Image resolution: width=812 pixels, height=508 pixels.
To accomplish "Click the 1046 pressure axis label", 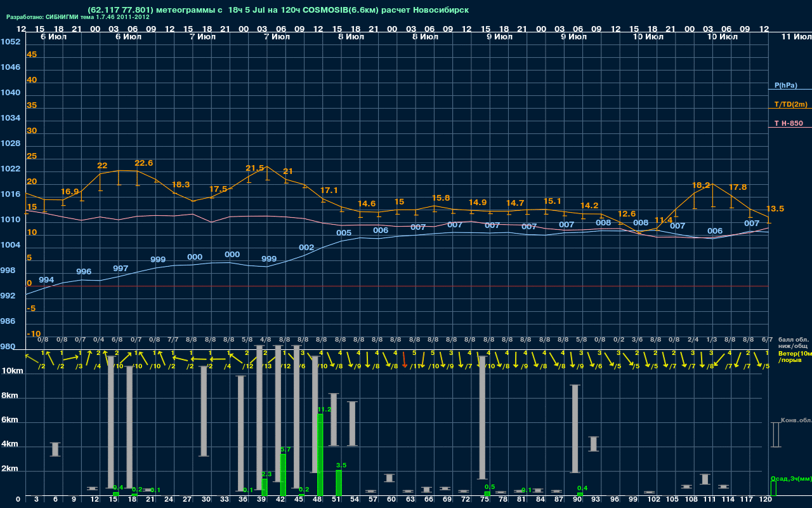I will coord(10,67).
